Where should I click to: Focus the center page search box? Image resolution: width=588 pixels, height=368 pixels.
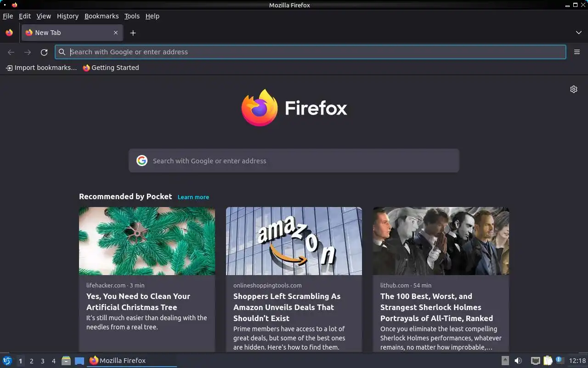coord(294,161)
